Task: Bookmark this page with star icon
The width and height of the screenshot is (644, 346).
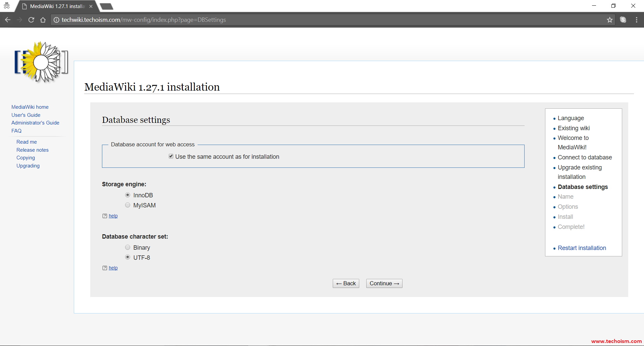Action: pyautogui.click(x=610, y=20)
